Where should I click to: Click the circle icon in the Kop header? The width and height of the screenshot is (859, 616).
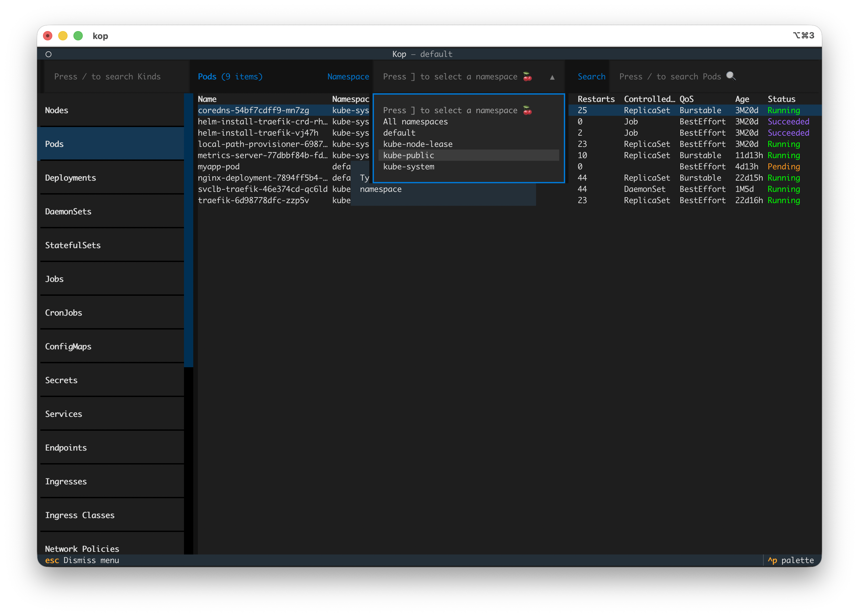(x=49, y=54)
